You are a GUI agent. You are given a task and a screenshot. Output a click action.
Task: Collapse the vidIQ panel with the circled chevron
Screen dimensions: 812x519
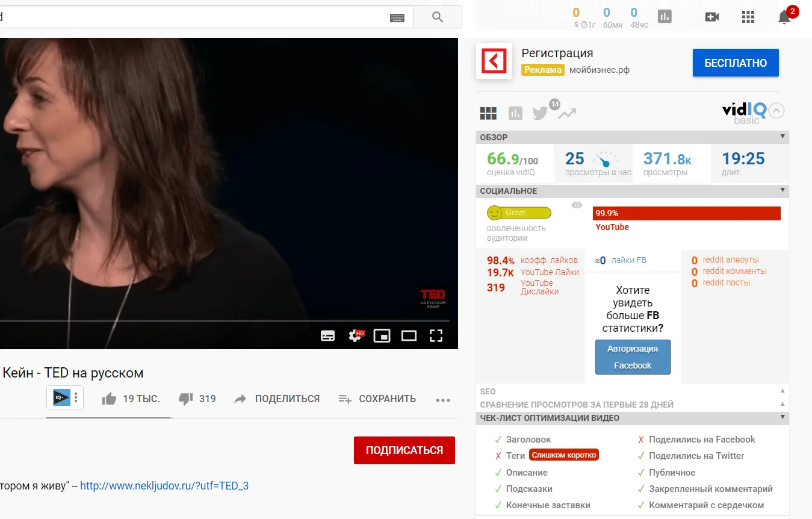click(777, 111)
